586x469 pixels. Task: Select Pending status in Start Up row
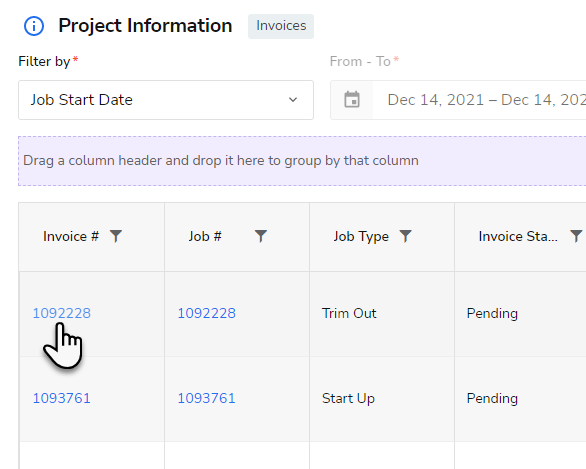[520, 399]
